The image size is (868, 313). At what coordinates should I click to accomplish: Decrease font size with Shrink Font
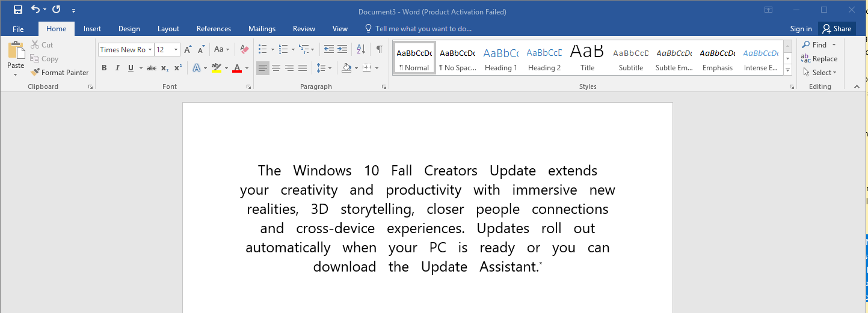pos(202,50)
